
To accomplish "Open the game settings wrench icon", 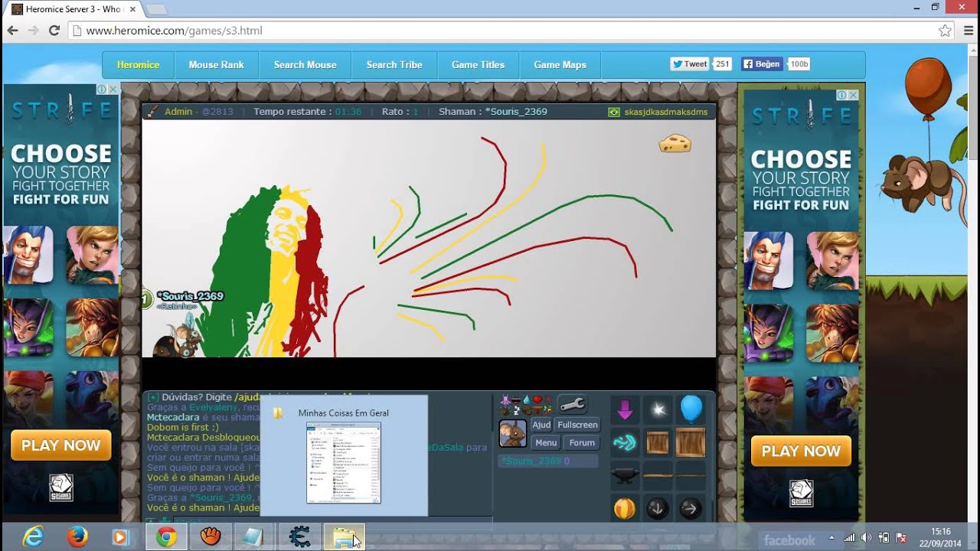I will point(572,404).
